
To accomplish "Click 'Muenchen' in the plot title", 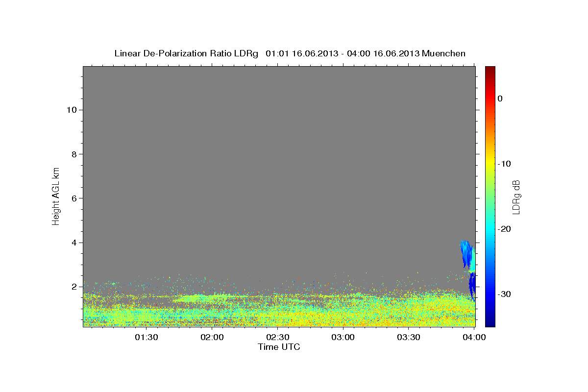I will coord(444,53).
